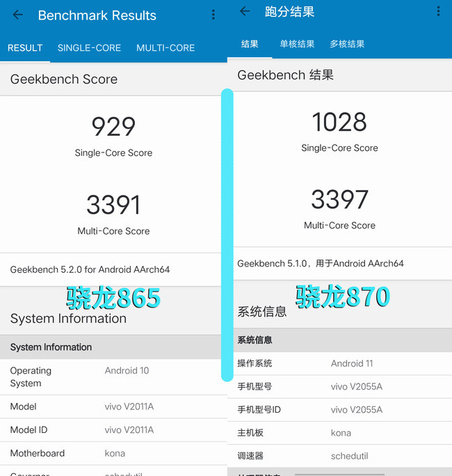452x476 pixels.
Task: Switch to the 单核结果 tab
Action: (297, 44)
